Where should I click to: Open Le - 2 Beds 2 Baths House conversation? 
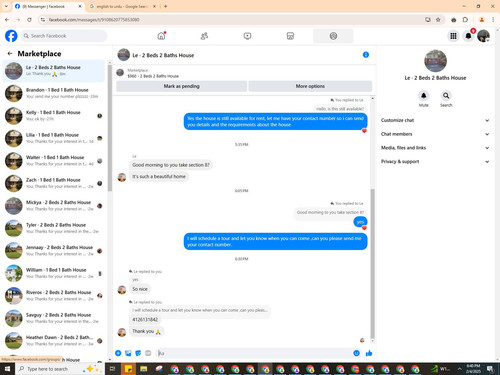tap(54, 71)
